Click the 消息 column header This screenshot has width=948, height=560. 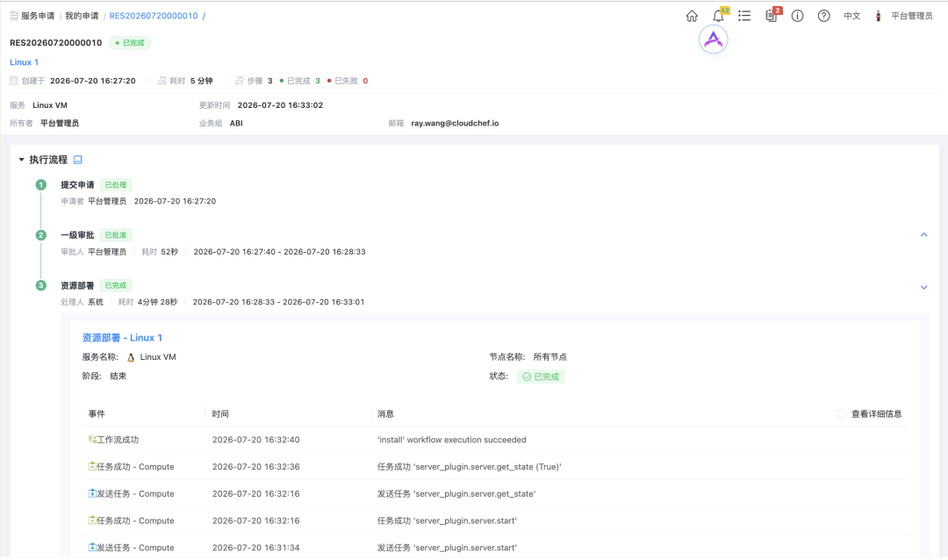click(385, 413)
